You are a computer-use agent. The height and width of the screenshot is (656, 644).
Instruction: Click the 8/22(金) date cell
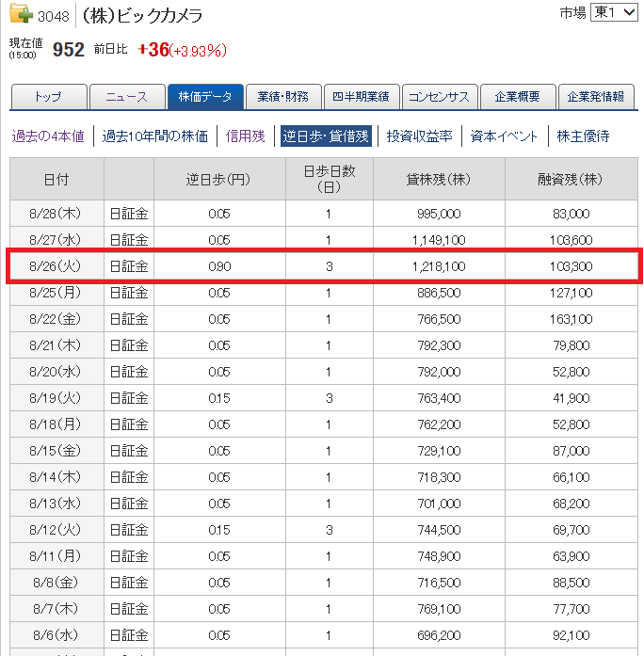56,319
